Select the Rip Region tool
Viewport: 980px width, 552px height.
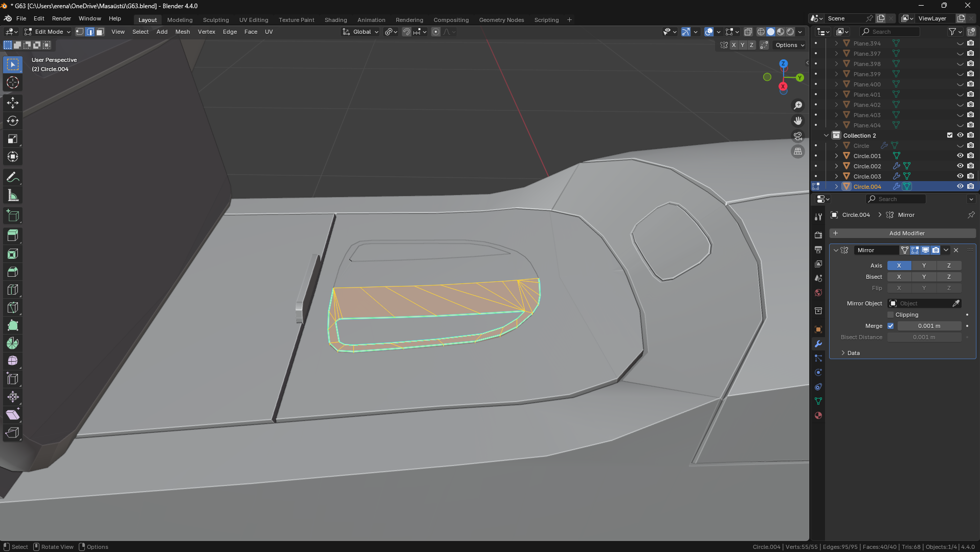point(13,433)
